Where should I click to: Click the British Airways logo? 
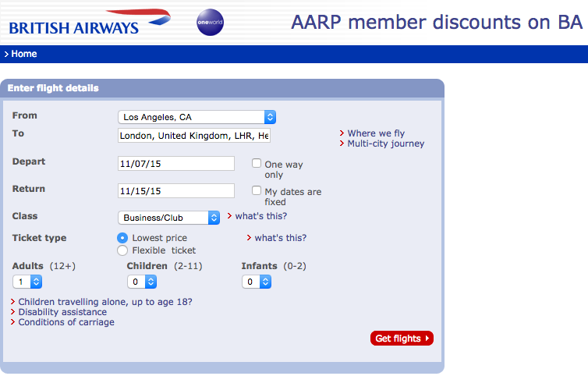(89, 22)
